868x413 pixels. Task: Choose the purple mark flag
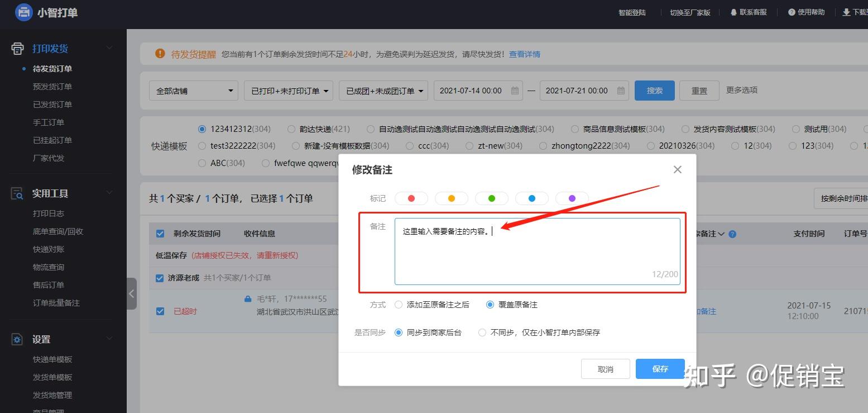click(572, 198)
